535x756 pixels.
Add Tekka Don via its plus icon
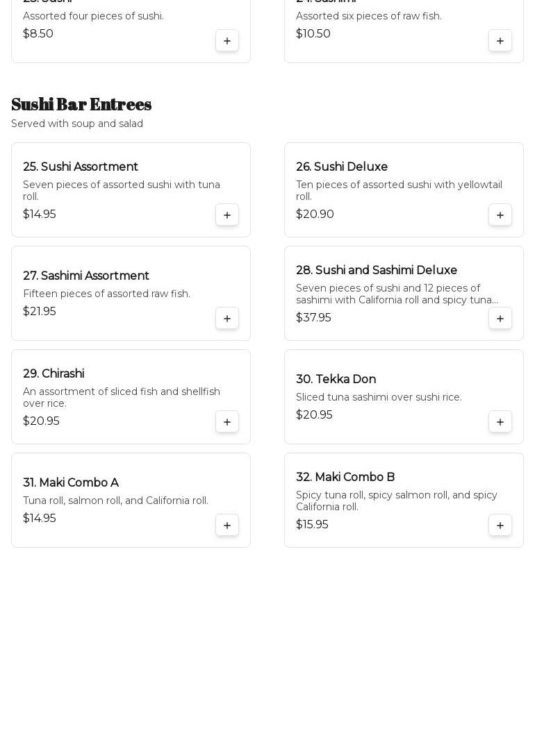point(500,422)
